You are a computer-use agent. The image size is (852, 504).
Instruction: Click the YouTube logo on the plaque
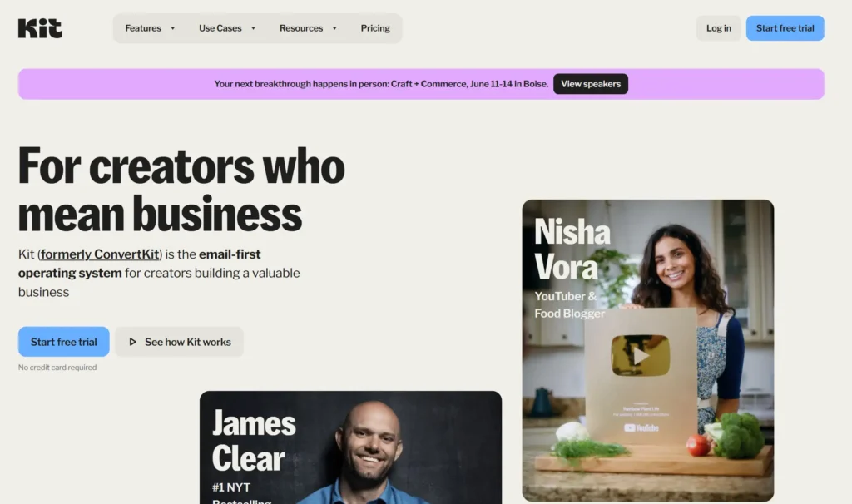(641, 428)
